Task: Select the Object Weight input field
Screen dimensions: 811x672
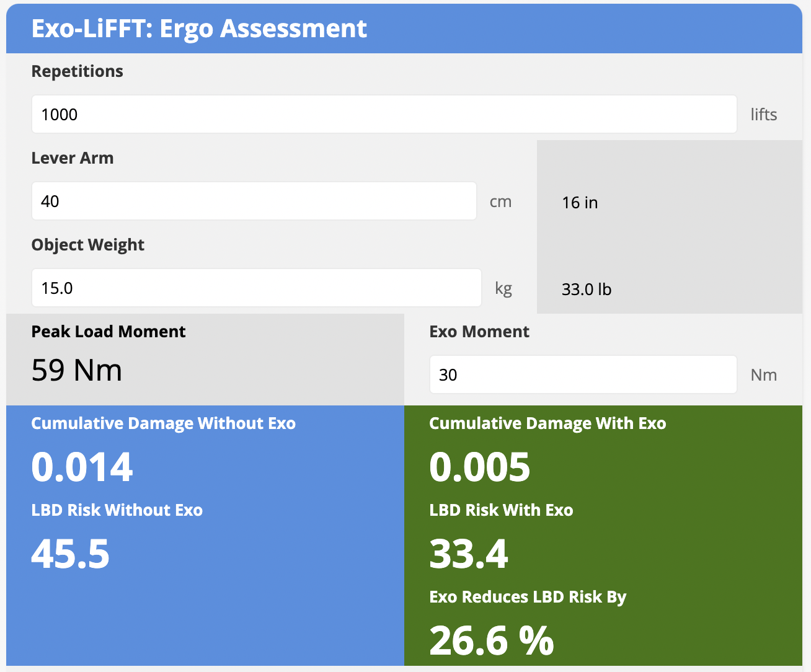Action: [x=256, y=288]
